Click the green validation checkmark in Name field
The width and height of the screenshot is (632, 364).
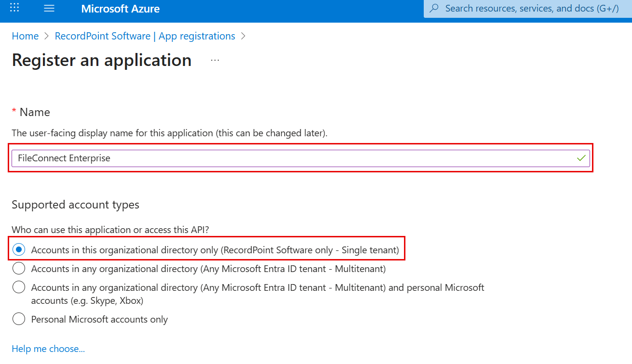581,157
